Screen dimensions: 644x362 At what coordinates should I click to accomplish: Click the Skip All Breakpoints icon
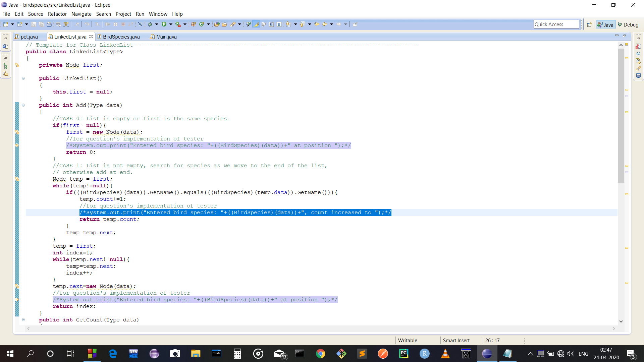[x=140, y=24]
